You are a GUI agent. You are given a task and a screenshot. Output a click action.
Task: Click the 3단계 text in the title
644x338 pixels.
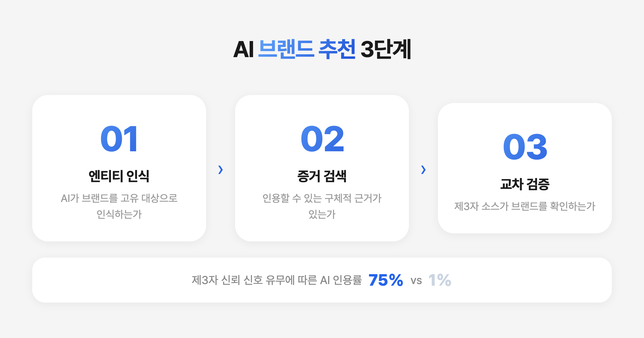coord(386,49)
